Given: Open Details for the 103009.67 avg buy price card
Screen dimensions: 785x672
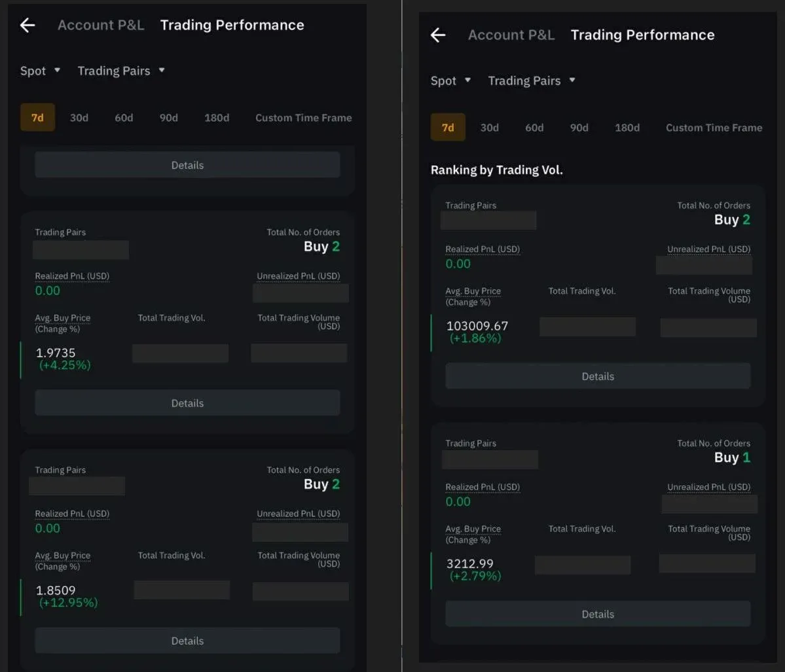Looking at the screenshot, I should tap(598, 376).
